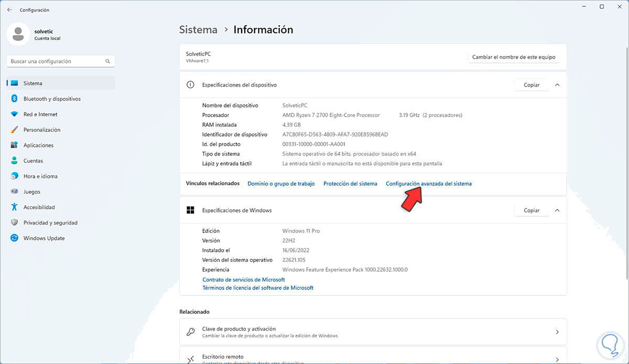Click the Windows Update sync icon
This screenshot has height=364, width=629.
coord(14,238)
